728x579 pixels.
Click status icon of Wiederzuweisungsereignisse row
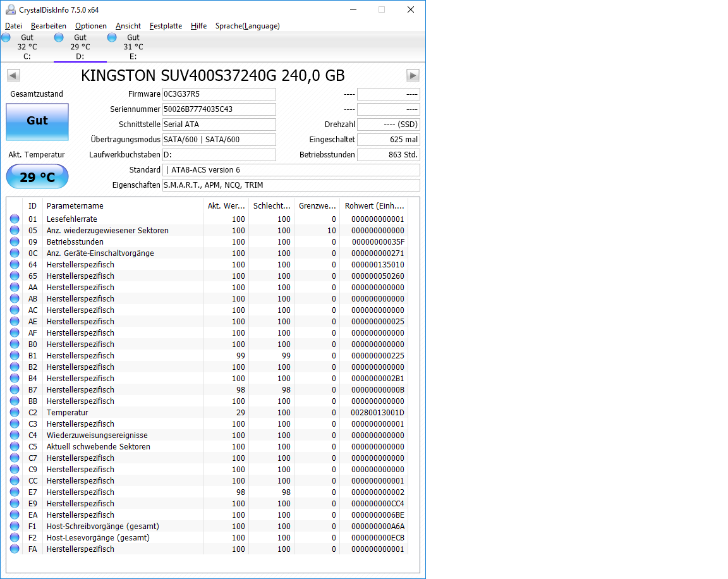click(x=15, y=435)
